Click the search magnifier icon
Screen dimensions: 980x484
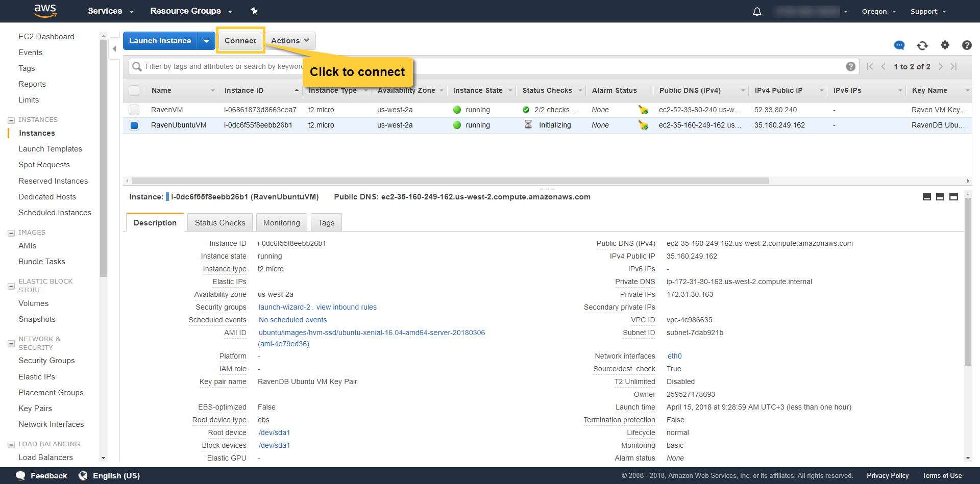(x=137, y=66)
